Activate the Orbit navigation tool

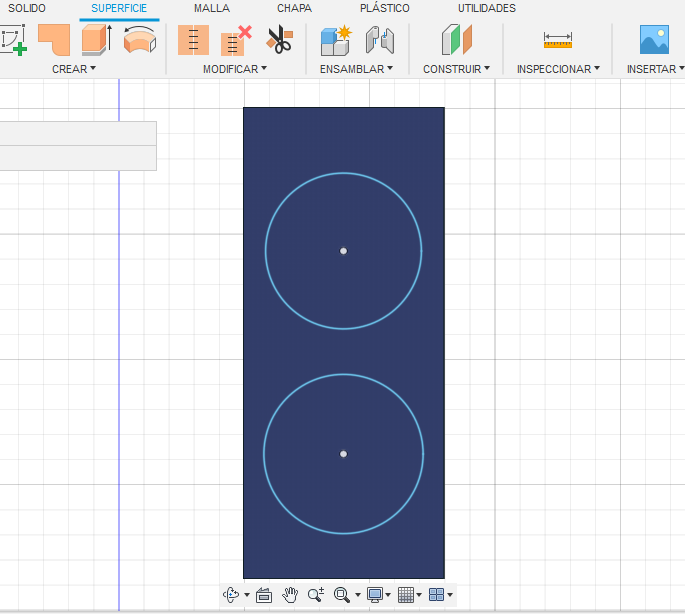point(231,594)
